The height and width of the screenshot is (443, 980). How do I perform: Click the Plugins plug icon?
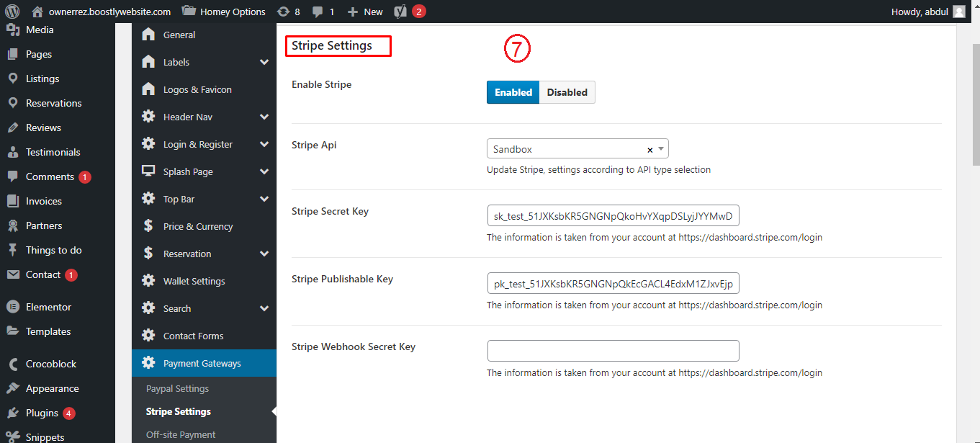12,413
